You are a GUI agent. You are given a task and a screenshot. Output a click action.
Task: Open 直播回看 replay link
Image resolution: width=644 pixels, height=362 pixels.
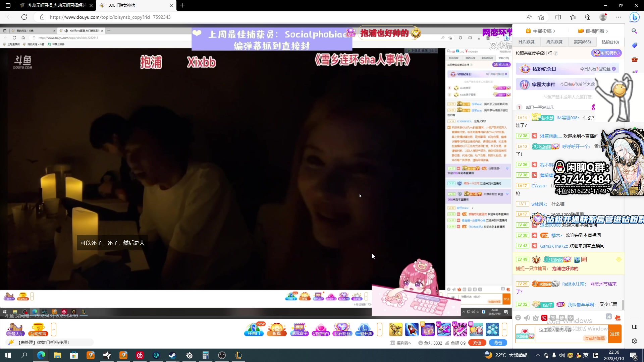coord(593,31)
